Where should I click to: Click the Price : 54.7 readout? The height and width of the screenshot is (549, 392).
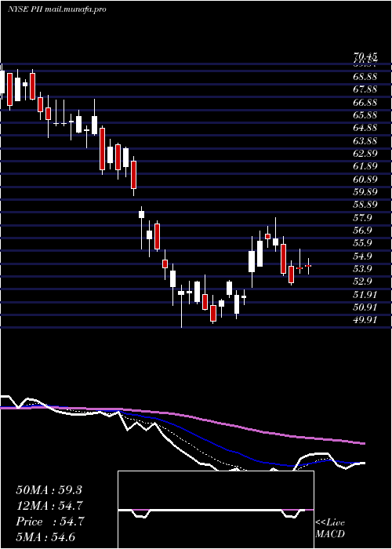[x=50, y=522]
